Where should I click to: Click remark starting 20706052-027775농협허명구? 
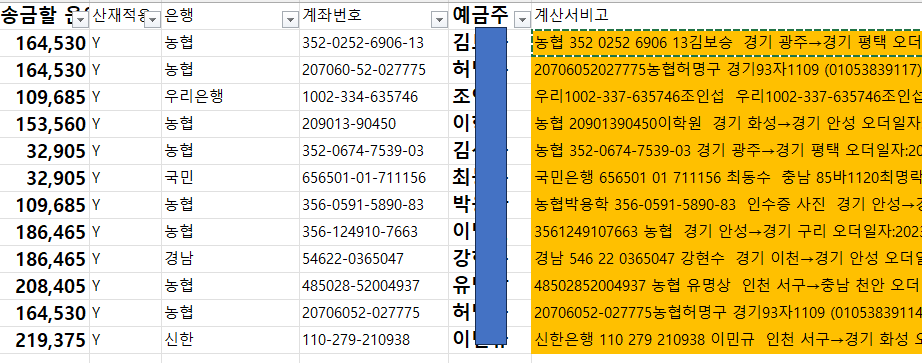(x=727, y=314)
